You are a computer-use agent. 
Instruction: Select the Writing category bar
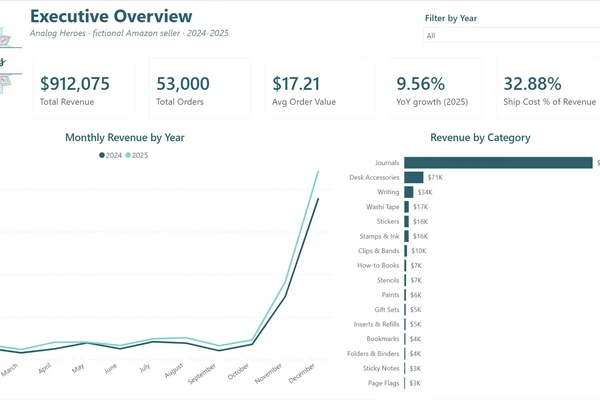409,192
